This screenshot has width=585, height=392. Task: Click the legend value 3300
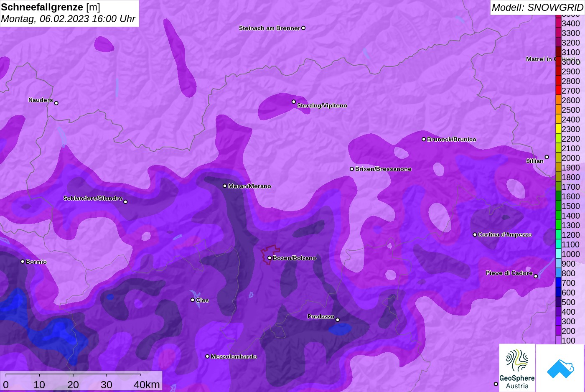tap(571, 33)
